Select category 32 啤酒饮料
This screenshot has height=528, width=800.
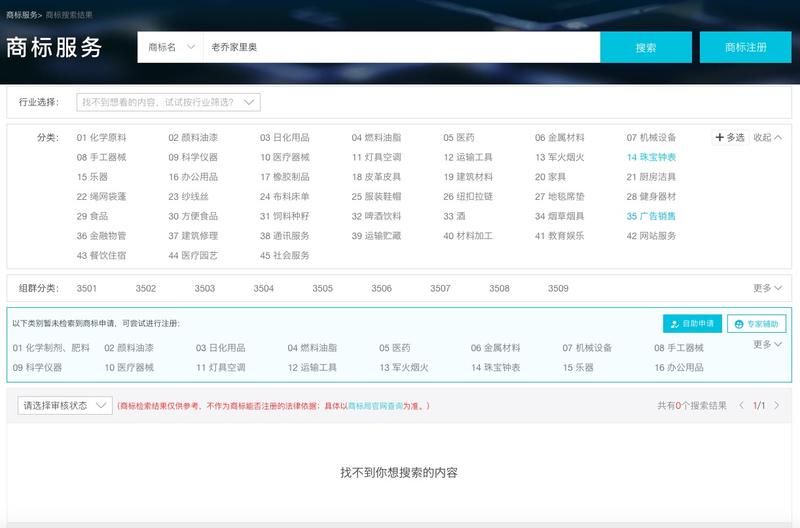pos(376,216)
